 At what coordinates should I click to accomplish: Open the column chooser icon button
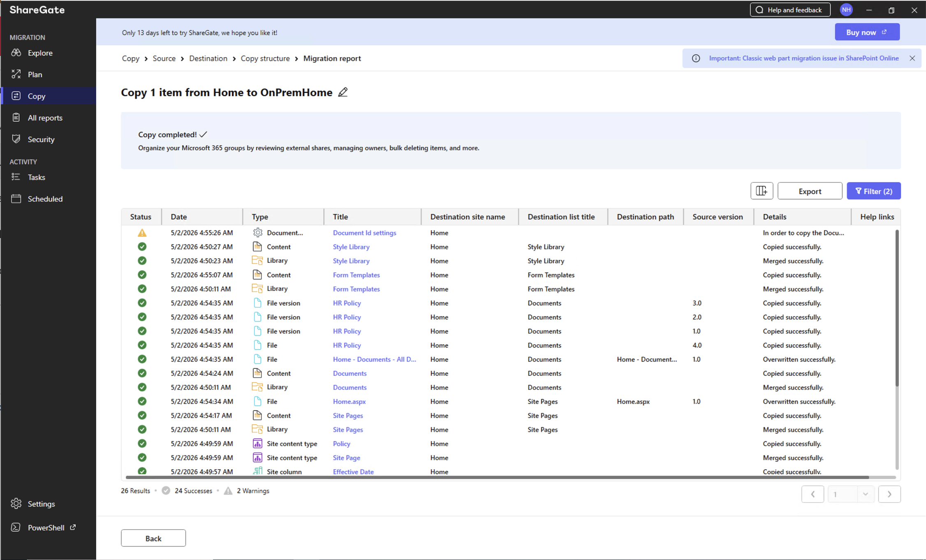(x=762, y=191)
